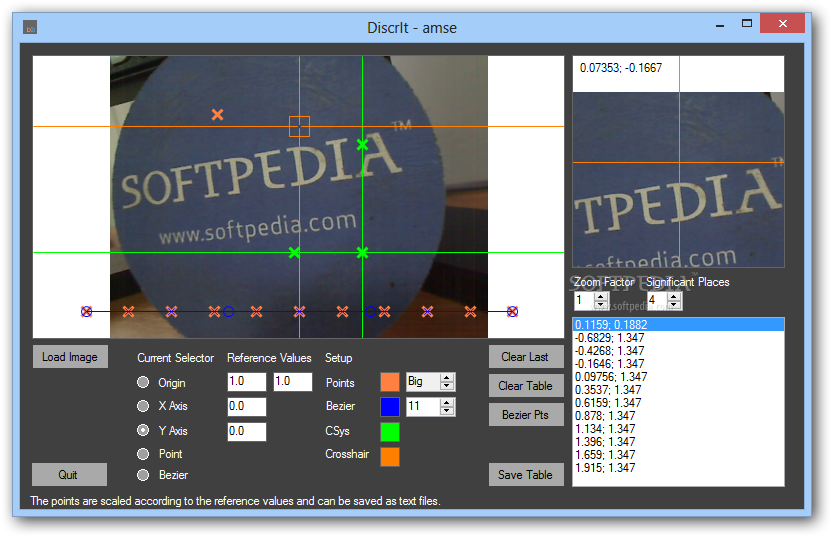Increase Significant Places value
The width and height of the screenshot is (832, 537).
674,297
